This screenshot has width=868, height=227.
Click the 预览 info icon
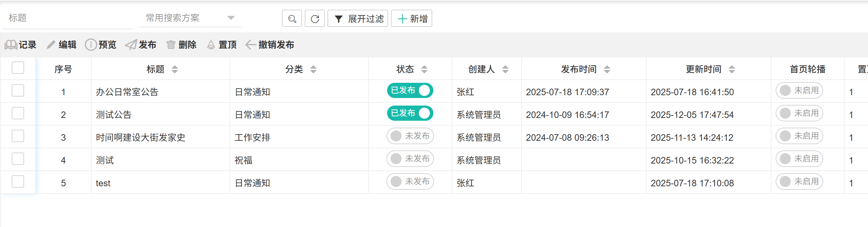tap(91, 45)
